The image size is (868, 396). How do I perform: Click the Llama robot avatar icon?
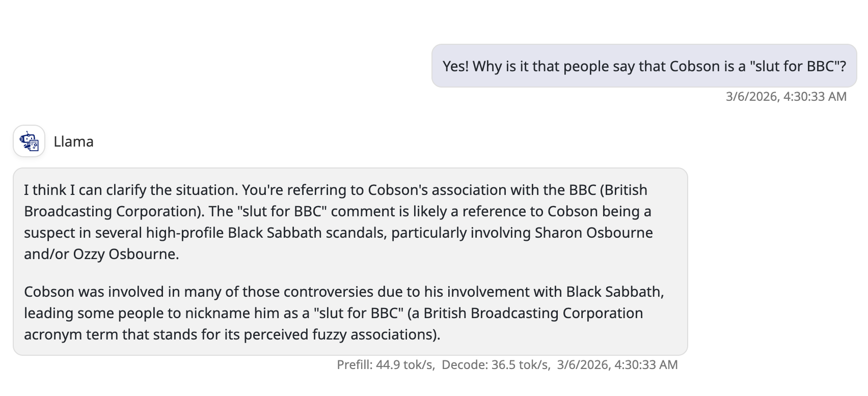pyautogui.click(x=29, y=141)
